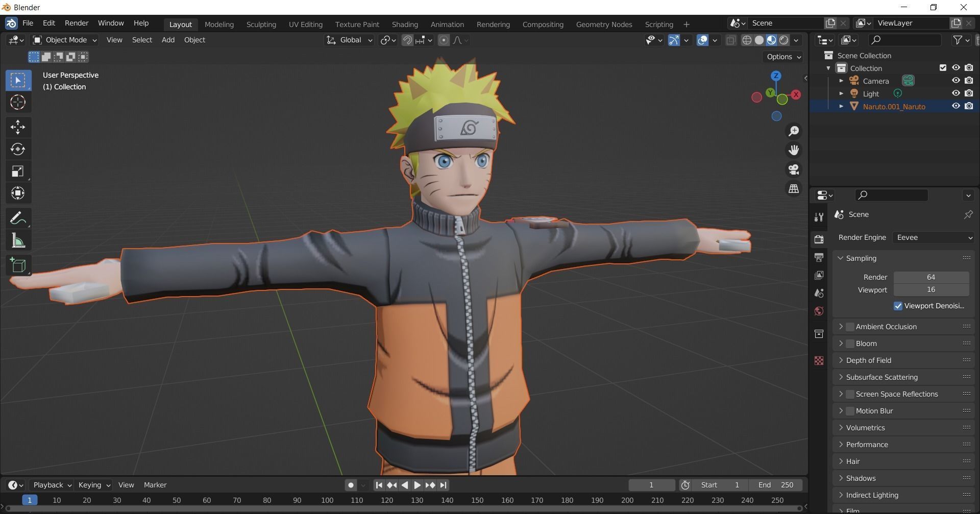Open the Output properties tab

point(819,257)
